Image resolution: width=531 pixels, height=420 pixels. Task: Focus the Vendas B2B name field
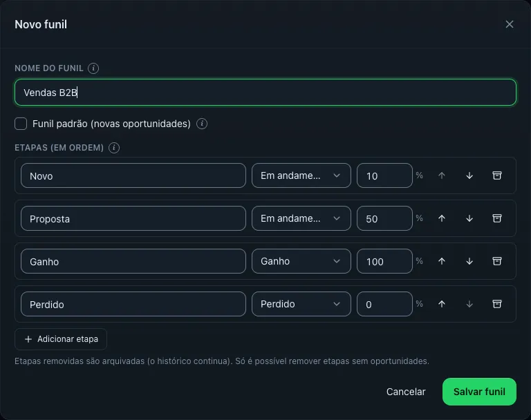coord(265,93)
